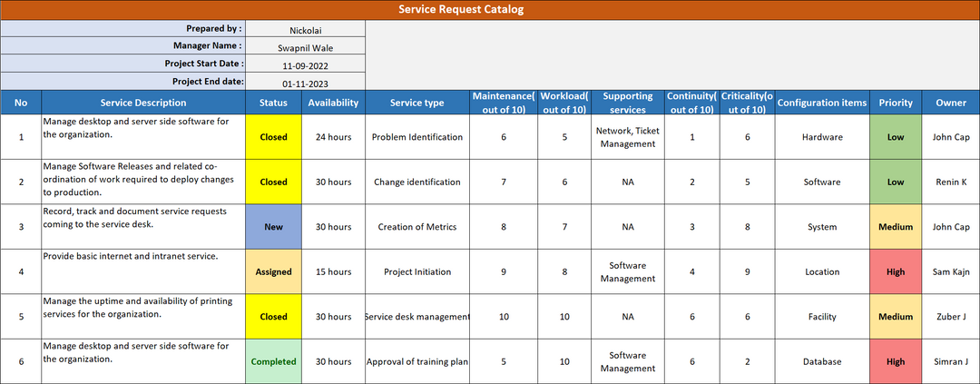Select the blue New status cell
Image resolution: width=980 pixels, height=384 pixels.
(x=273, y=227)
